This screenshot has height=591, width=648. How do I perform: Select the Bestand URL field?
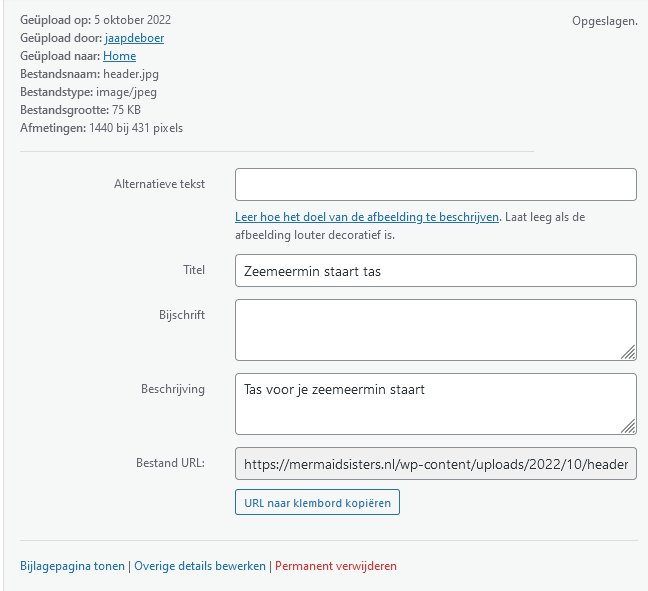point(436,464)
